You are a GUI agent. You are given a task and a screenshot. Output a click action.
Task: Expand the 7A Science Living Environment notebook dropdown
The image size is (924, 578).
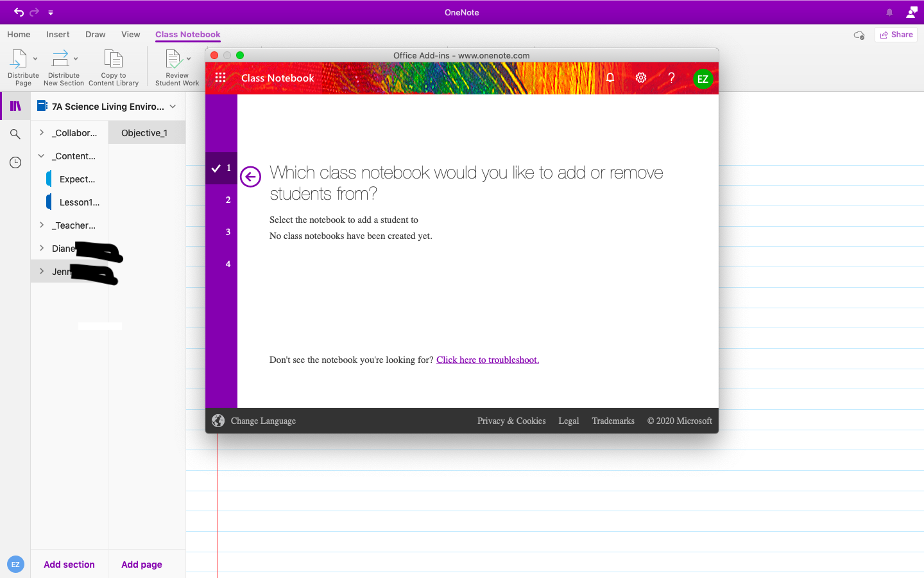click(x=173, y=107)
